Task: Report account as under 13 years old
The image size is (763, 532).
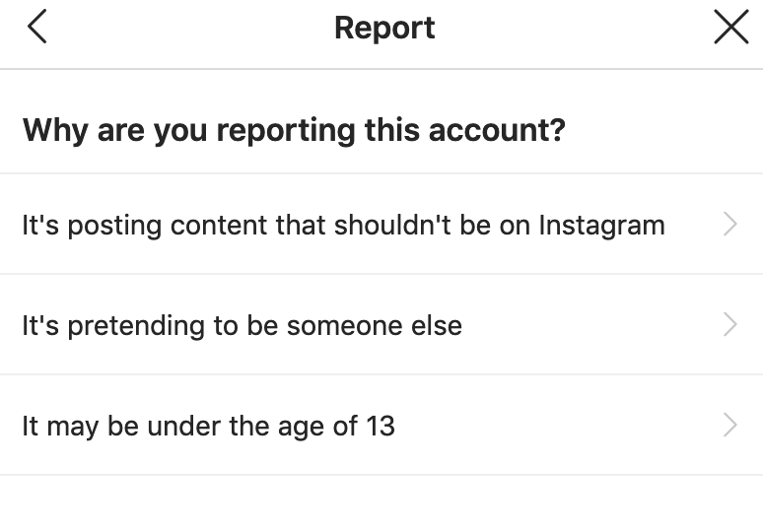Action: (x=208, y=426)
